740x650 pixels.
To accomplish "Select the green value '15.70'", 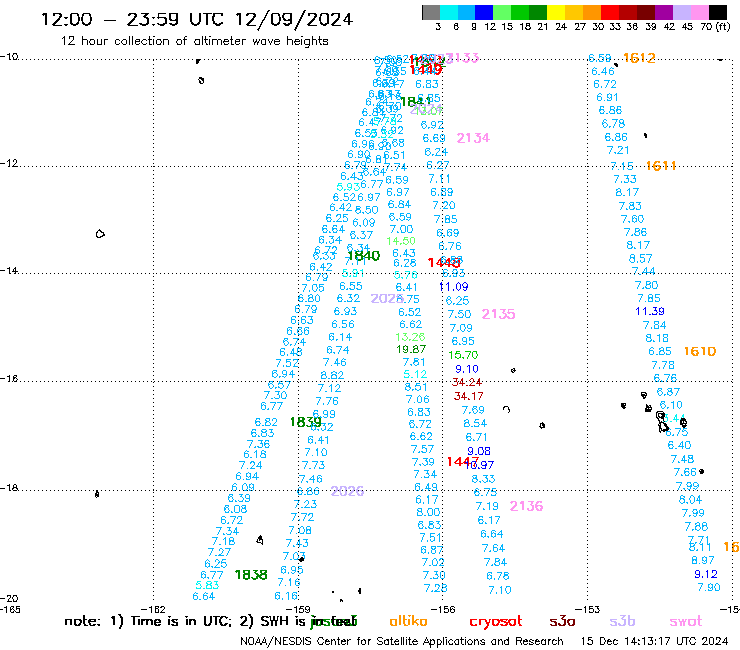I will point(463,355).
